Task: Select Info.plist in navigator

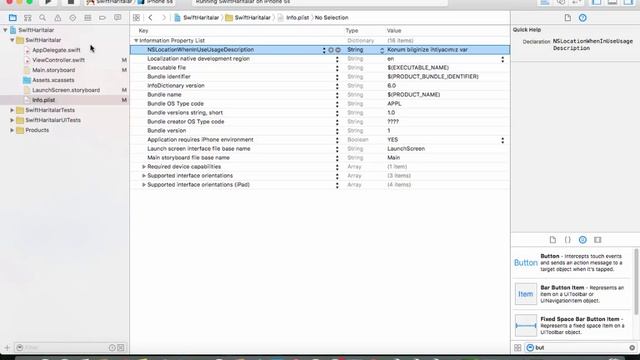Action: point(43,100)
